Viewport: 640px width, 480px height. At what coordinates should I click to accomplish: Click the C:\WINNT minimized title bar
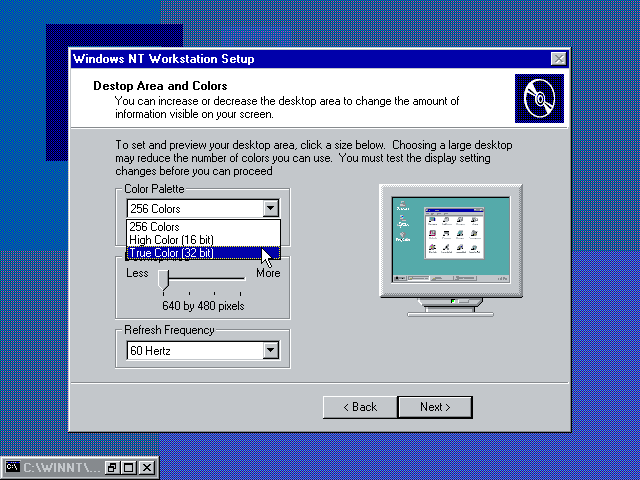click(61, 467)
